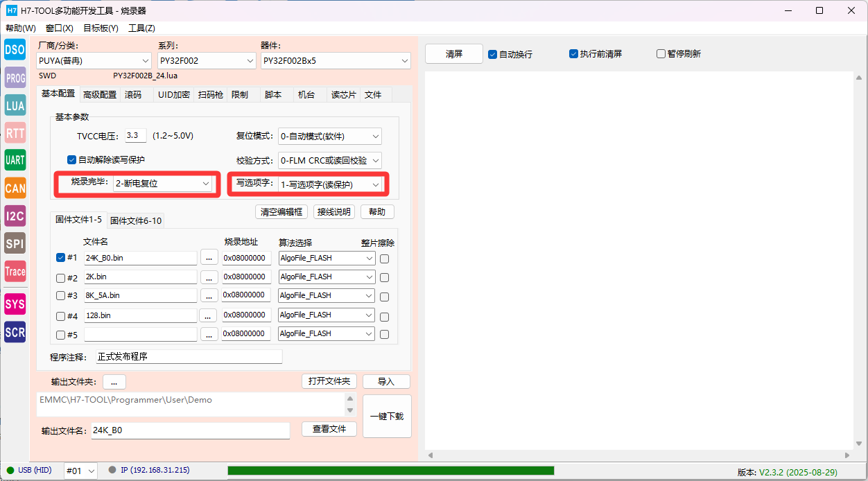This screenshot has width=868, height=481.
Task: Click the 一键下载 button
Action: 387,417
